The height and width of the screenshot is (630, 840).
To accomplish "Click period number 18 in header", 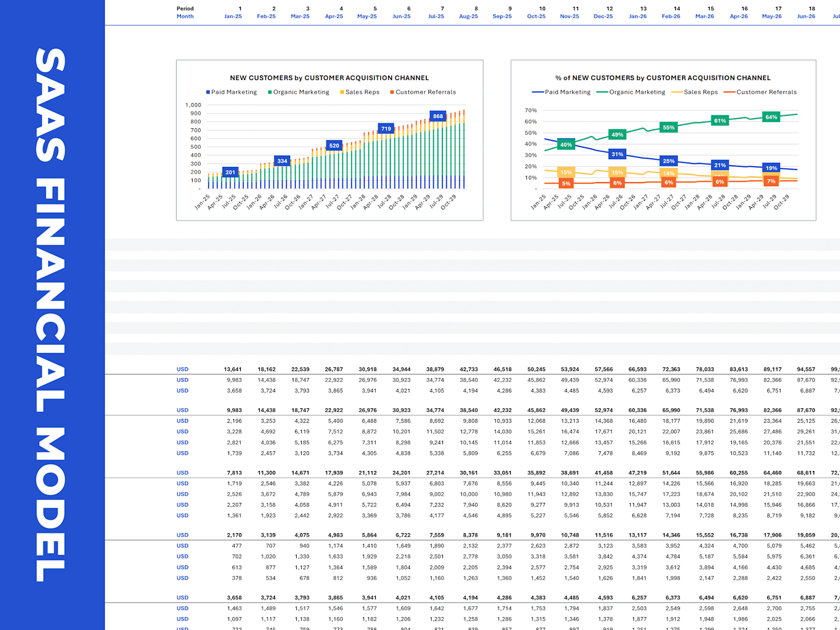I will (x=812, y=9).
